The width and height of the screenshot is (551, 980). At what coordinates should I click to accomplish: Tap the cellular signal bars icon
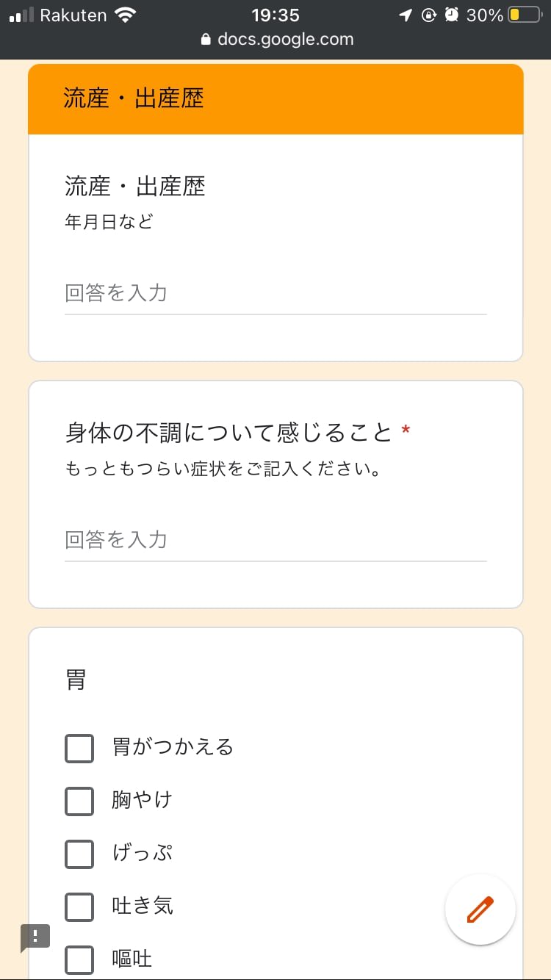tap(21, 15)
